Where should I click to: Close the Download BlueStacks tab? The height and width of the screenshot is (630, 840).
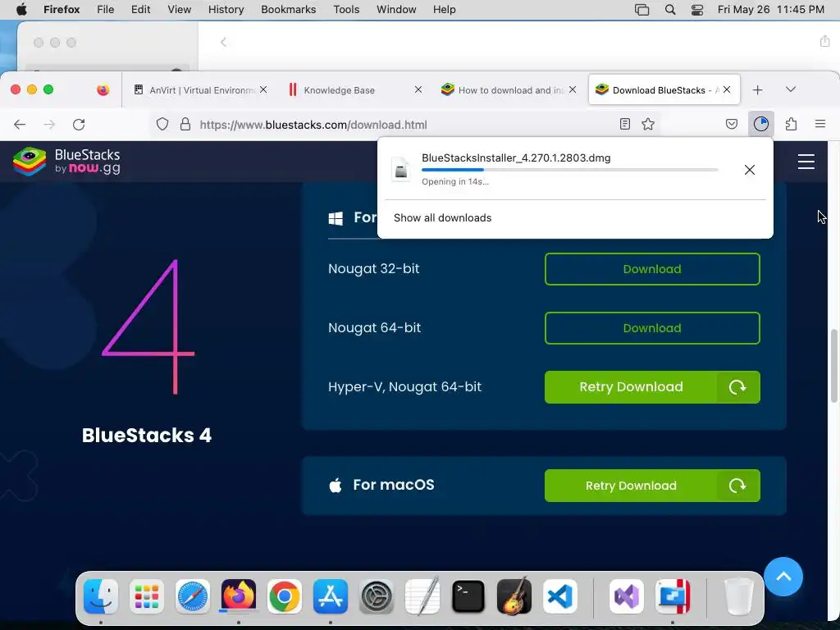point(727,90)
